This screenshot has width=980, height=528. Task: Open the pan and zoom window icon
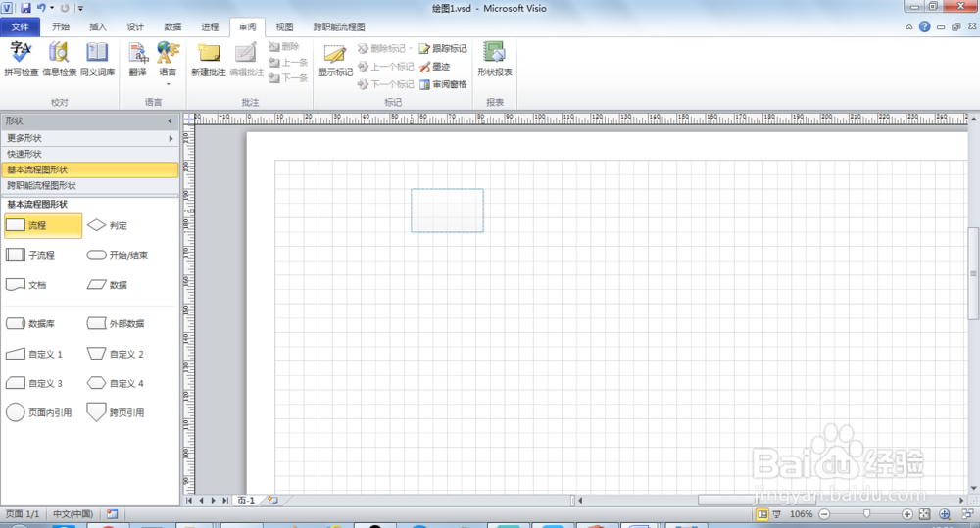pos(945,514)
